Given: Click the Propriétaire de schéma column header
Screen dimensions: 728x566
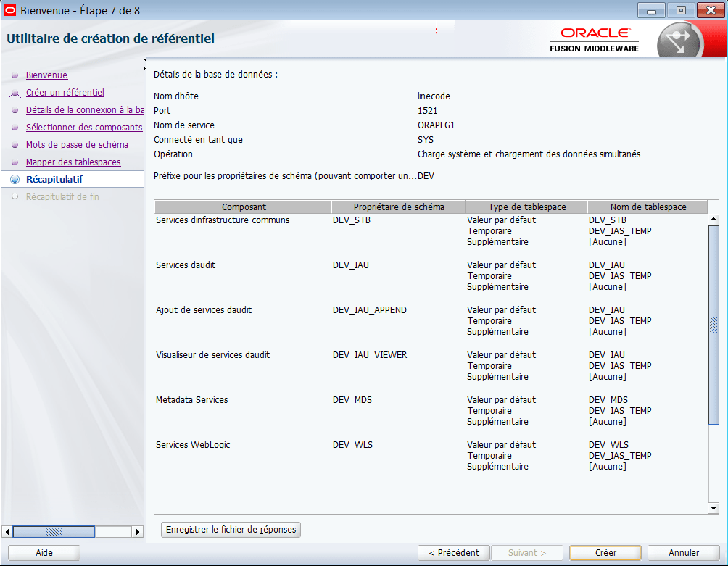Looking at the screenshot, I should pos(398,207).
